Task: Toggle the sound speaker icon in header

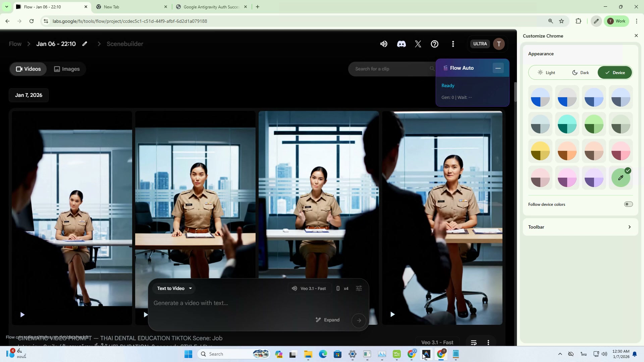Action: [x=384, y=44]
